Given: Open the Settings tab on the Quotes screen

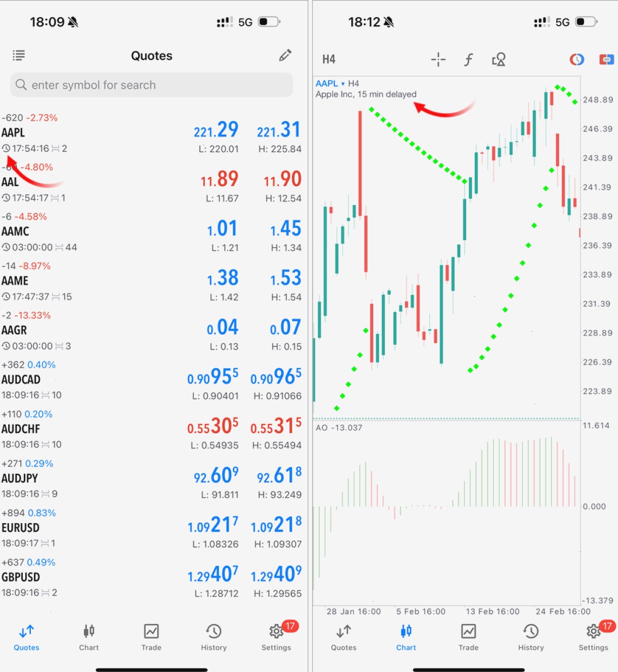Looking at the screenshot, I should 277,637.
